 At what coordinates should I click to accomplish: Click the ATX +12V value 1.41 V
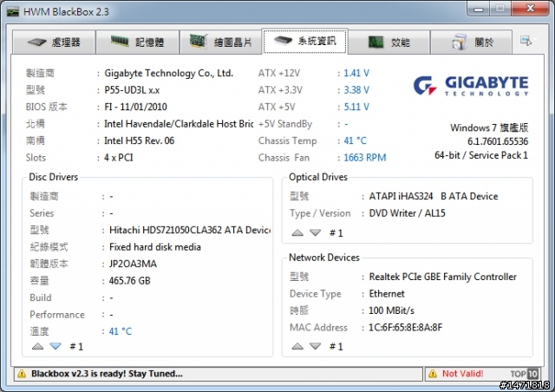[x=356, y=74]
